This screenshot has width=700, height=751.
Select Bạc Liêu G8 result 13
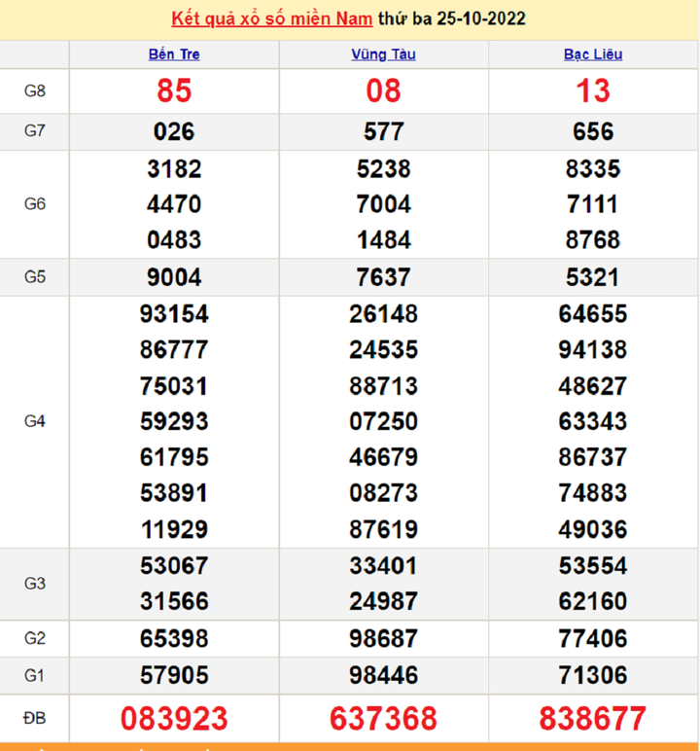pyautogui.click(x=593, y=91)
